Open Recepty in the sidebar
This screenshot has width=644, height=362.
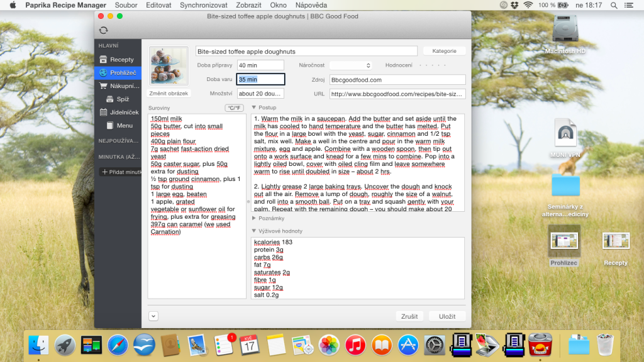click(118, 60)
